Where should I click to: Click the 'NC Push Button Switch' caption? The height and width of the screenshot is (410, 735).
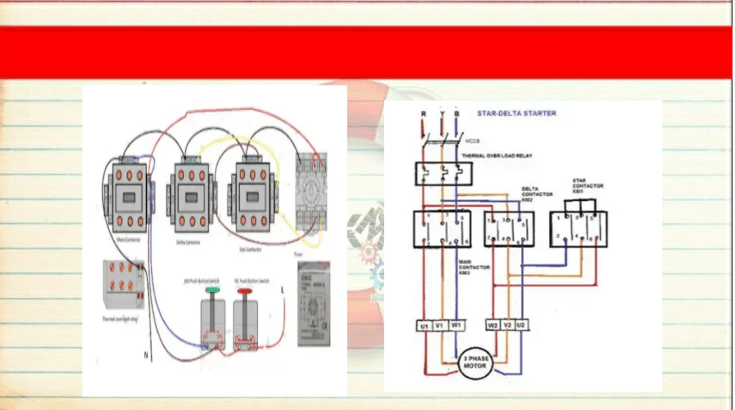[x=252, y=281]
